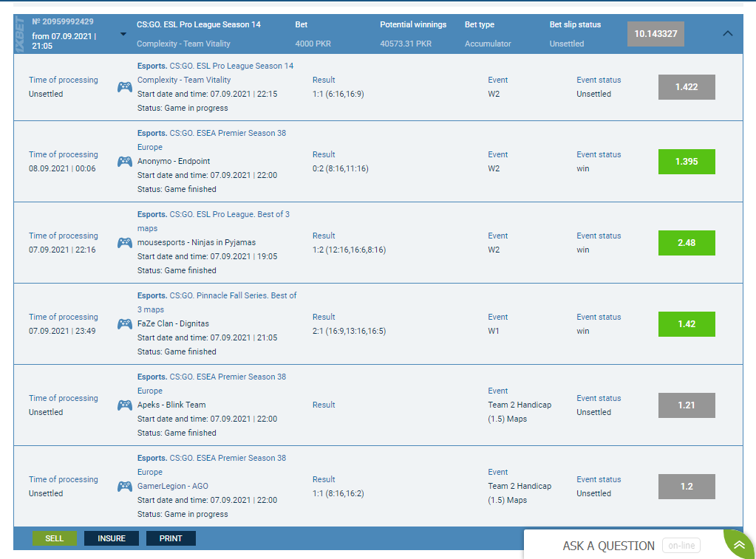Open Esports ESEA Premier link above GamerLegion - AGO

(211, 465)
